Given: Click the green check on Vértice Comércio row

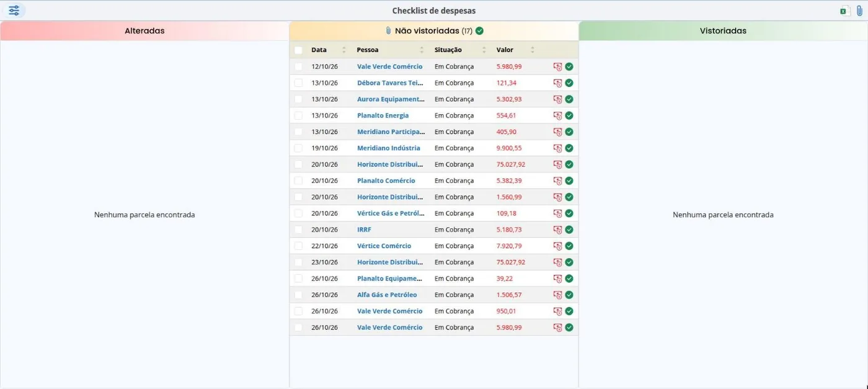Looking at the screenshot, I should (x=569, y=246).
